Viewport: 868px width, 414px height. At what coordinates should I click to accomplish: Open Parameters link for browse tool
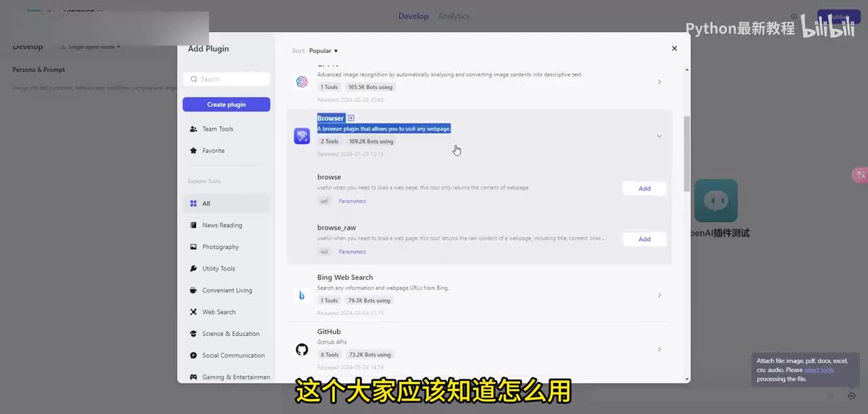pyautogui.click(x=352, y=202)
